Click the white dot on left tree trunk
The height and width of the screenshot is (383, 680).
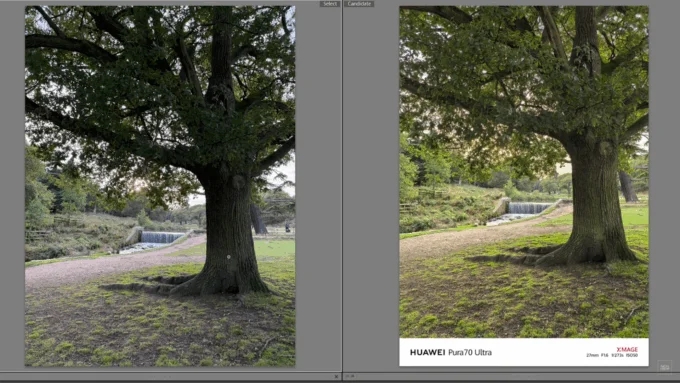click(x=229, y=257)
